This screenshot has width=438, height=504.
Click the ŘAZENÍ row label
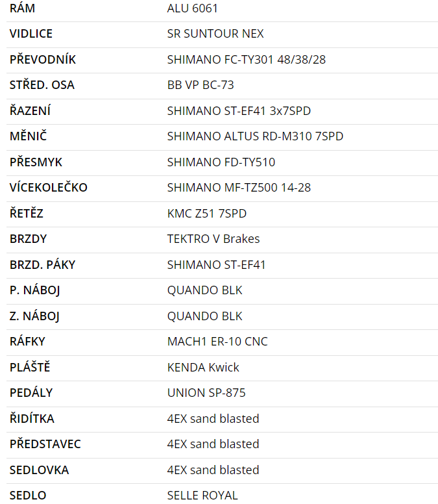pos(30,111)
